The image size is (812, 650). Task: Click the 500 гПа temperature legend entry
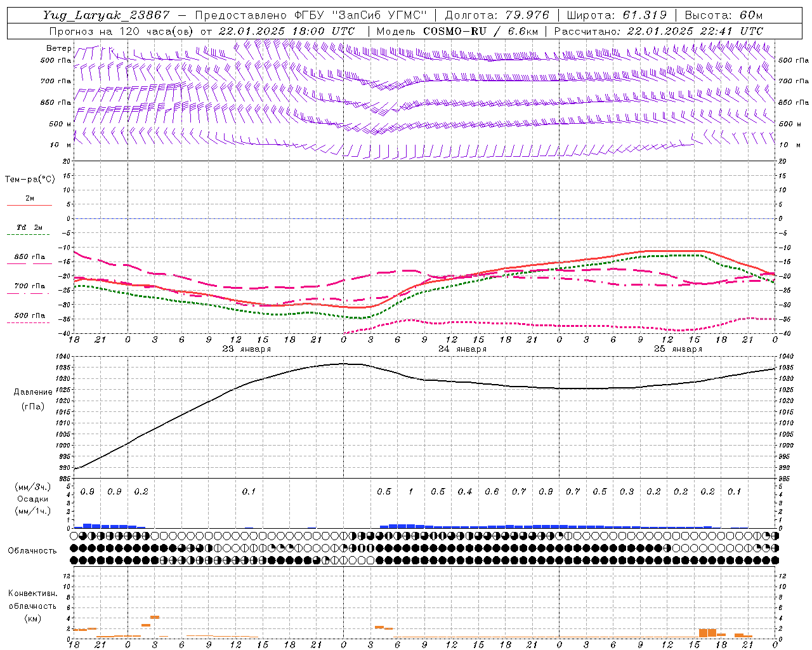coord(29,315)
